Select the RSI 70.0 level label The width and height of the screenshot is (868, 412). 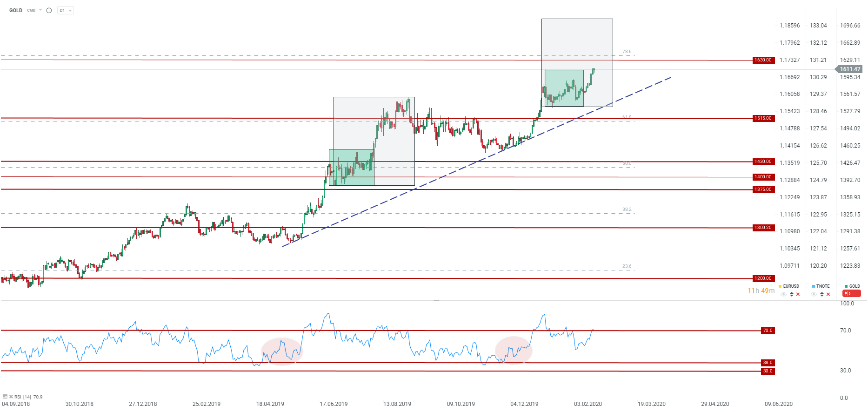[x=768, y=331]
